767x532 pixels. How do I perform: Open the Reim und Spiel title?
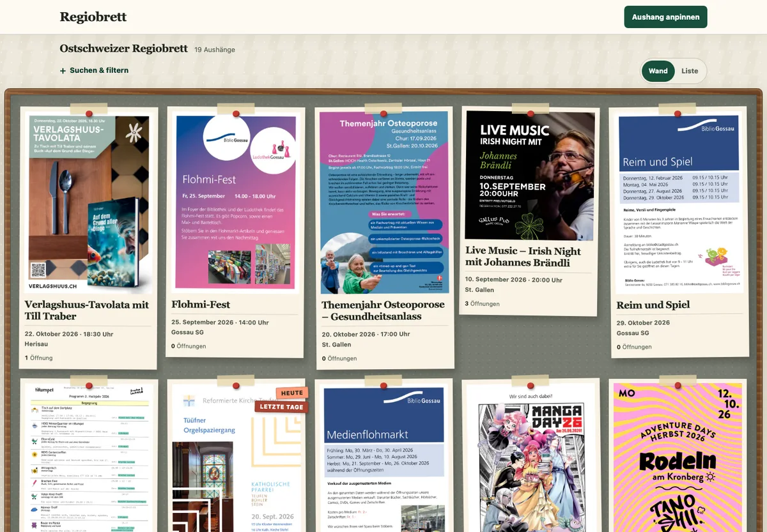point(653,305)
